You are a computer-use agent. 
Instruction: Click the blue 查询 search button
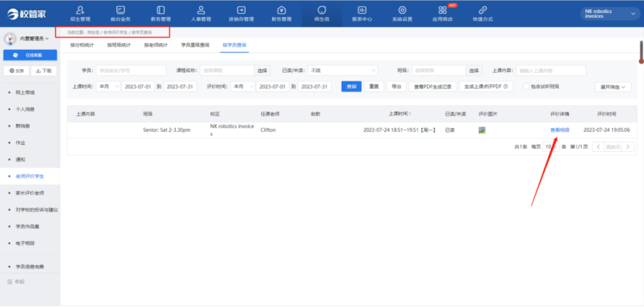point(351,87)
